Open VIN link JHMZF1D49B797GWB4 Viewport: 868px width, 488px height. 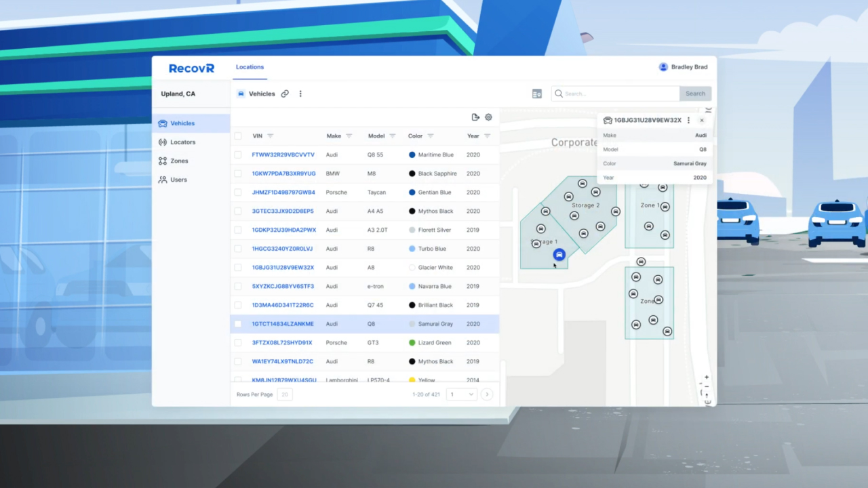point(283,192)
